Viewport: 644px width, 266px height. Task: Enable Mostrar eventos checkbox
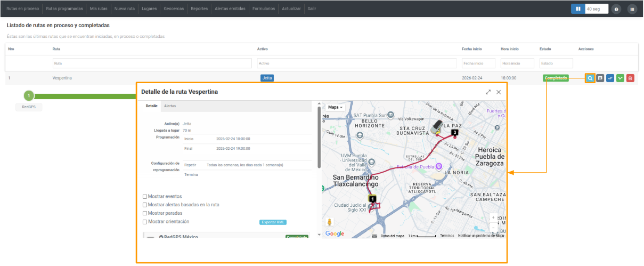point(145,197)
